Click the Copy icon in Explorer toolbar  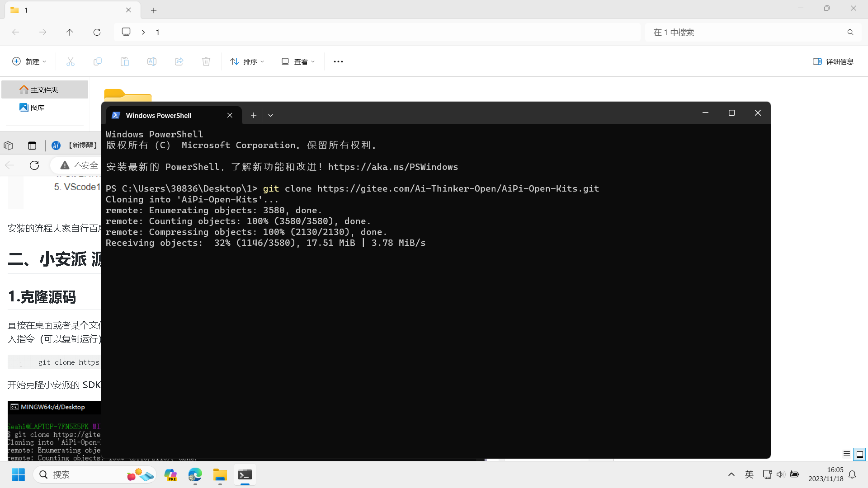point(98,61)
